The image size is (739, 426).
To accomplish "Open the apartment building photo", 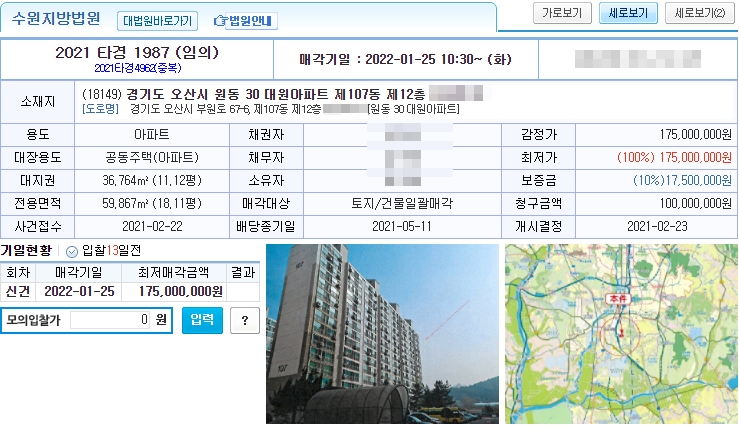I will tap(382, 334).
